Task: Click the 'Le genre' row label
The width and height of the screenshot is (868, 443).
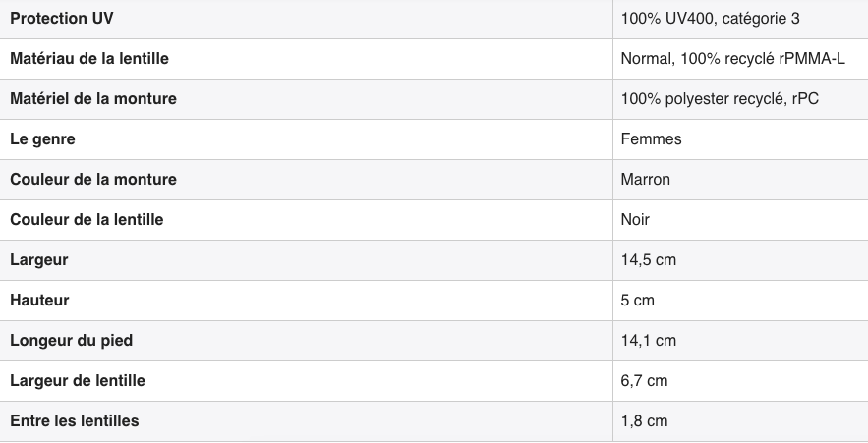Action: (42, 139)
